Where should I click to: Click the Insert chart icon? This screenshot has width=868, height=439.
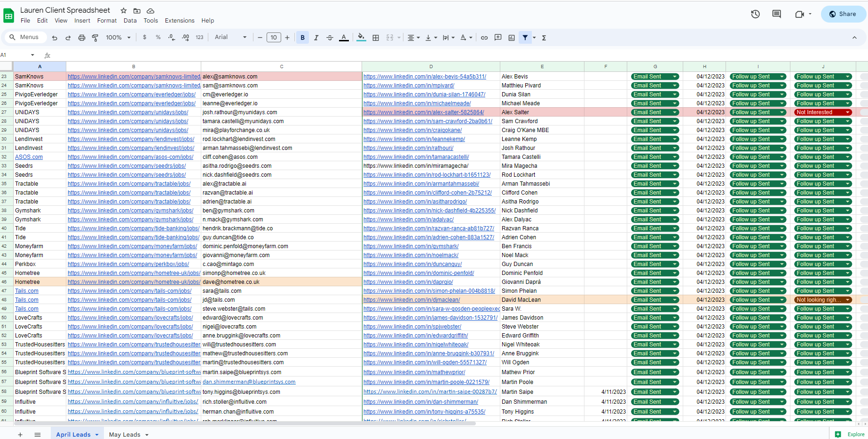pyautogui.click(x=512, y=38)
